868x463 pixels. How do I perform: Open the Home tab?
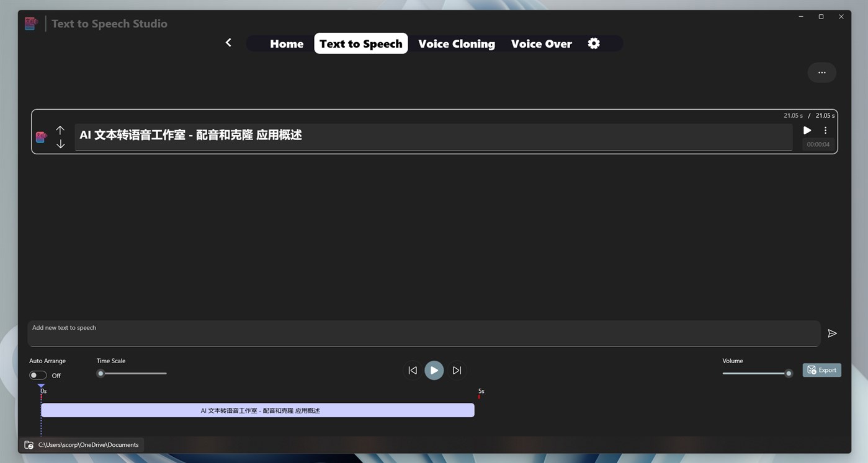(287, 43)
